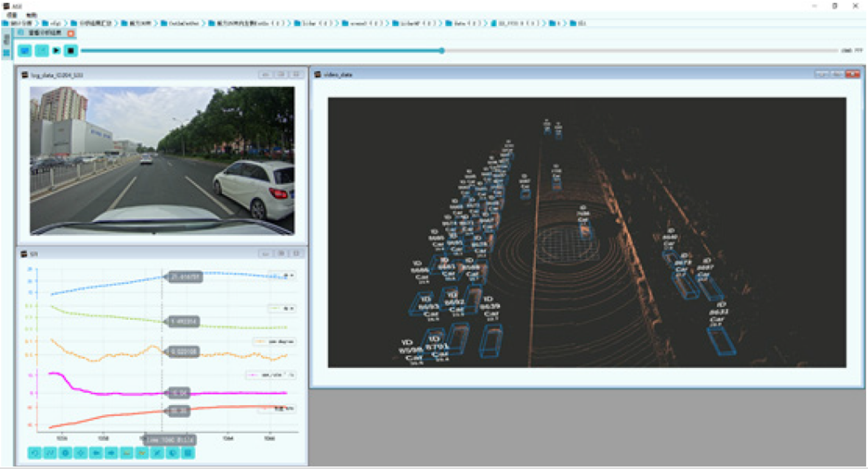Maximize the chart sub-window
This screenshot has width=868, height=469.
(280, 253)
